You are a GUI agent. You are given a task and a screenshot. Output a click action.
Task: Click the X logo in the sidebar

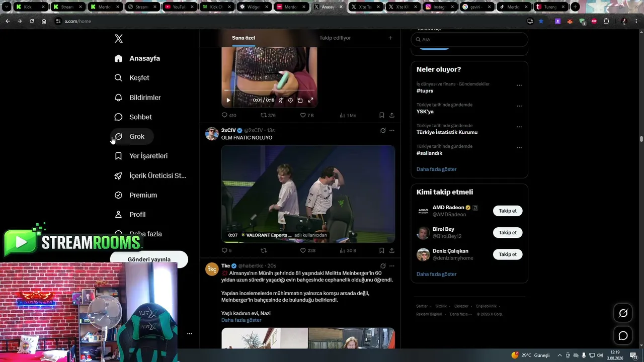pos(119,39)
